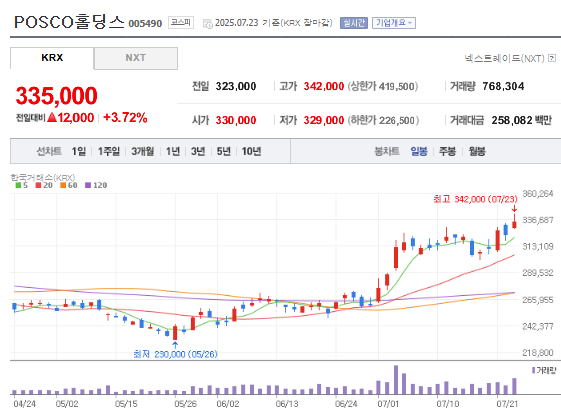
Task: Switch to the NXT tab
Action: coord(136,58)
